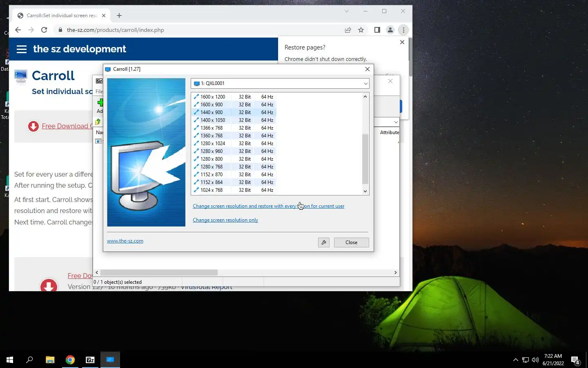
Task: Click the Carroll monitor logo on webpage
Action: [x=20, y=76]
